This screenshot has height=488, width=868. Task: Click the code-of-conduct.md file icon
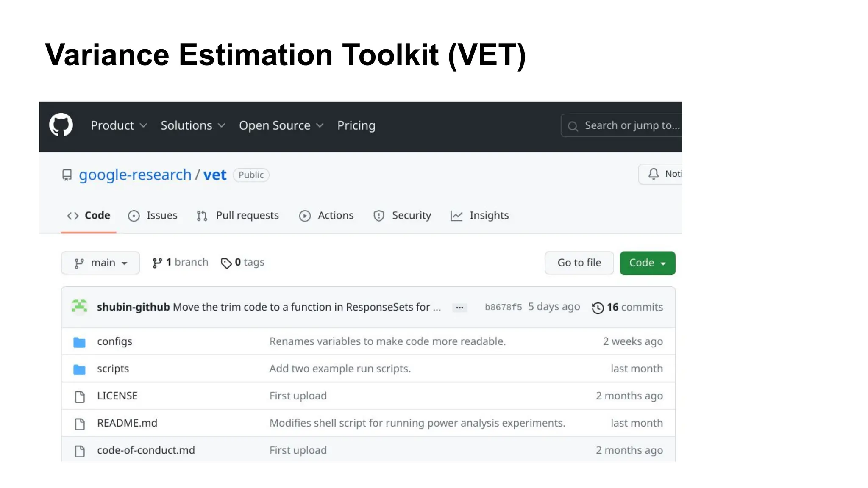pos(80,451)
